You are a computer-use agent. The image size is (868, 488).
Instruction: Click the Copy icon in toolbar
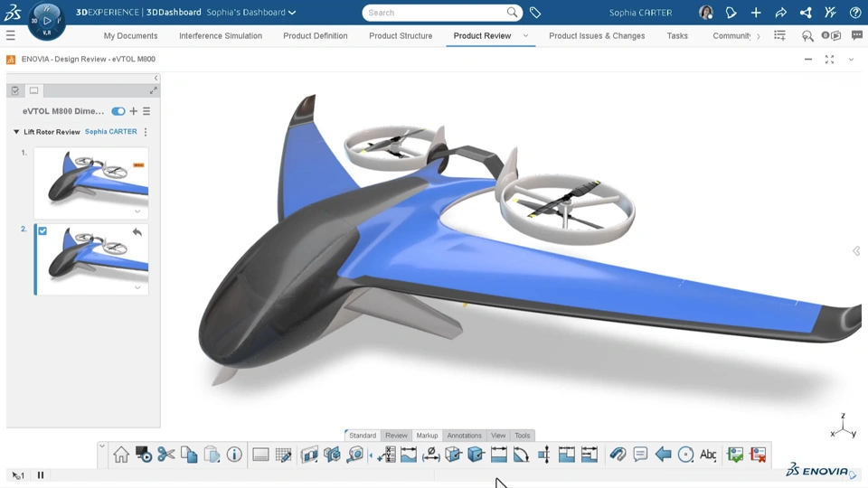[189, 455]
